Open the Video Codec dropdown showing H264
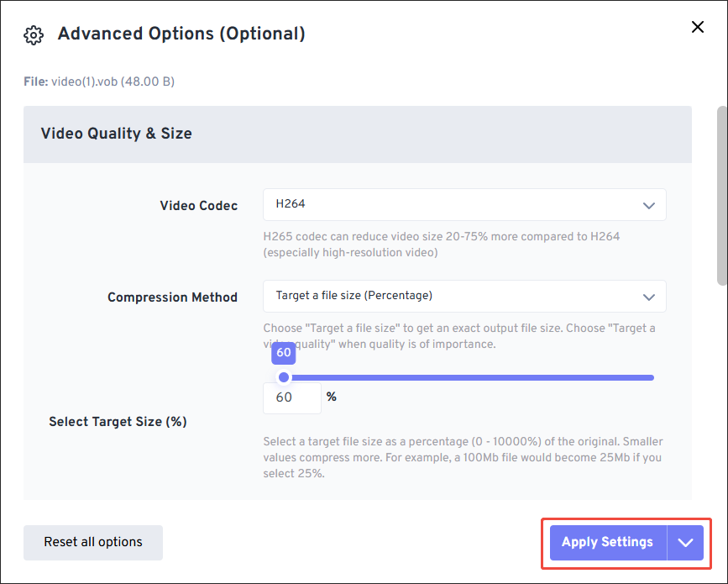 tap(464, 204)
